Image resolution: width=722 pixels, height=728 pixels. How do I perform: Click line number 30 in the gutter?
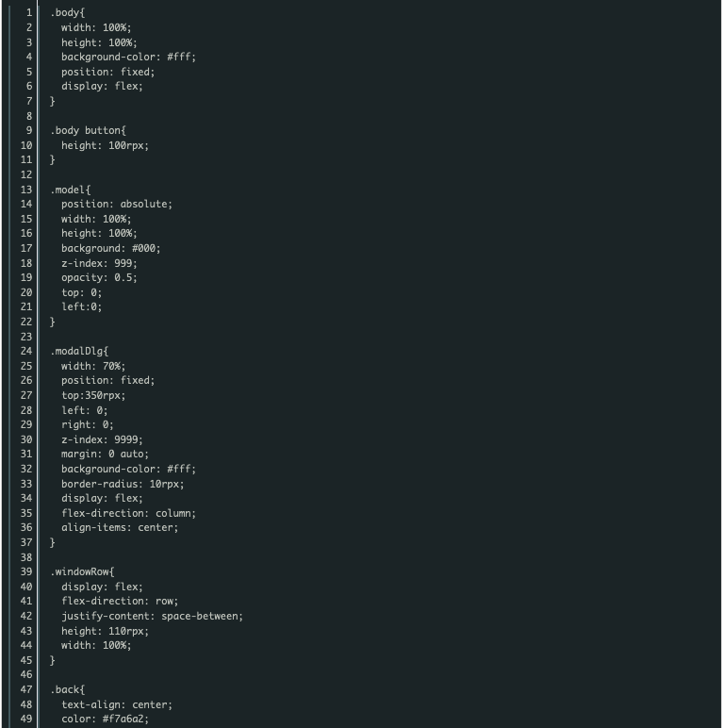[26, 439]
